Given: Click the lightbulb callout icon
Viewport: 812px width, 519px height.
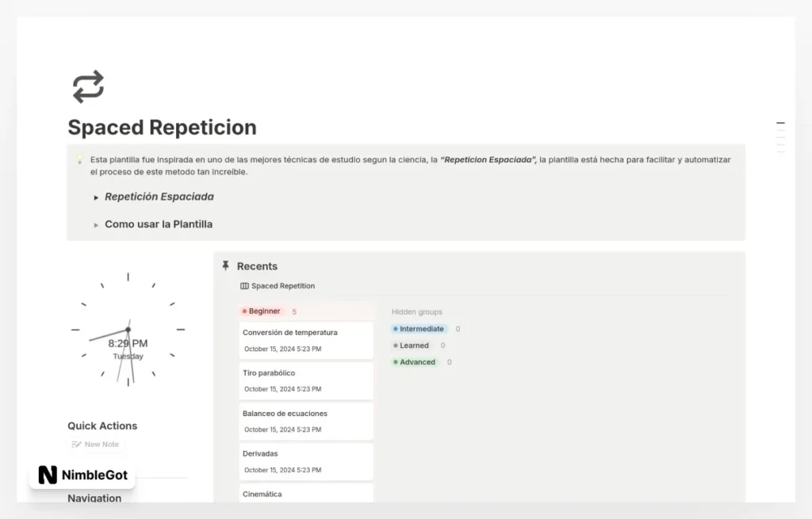Looking at the screenshot, I should [79, 159].
